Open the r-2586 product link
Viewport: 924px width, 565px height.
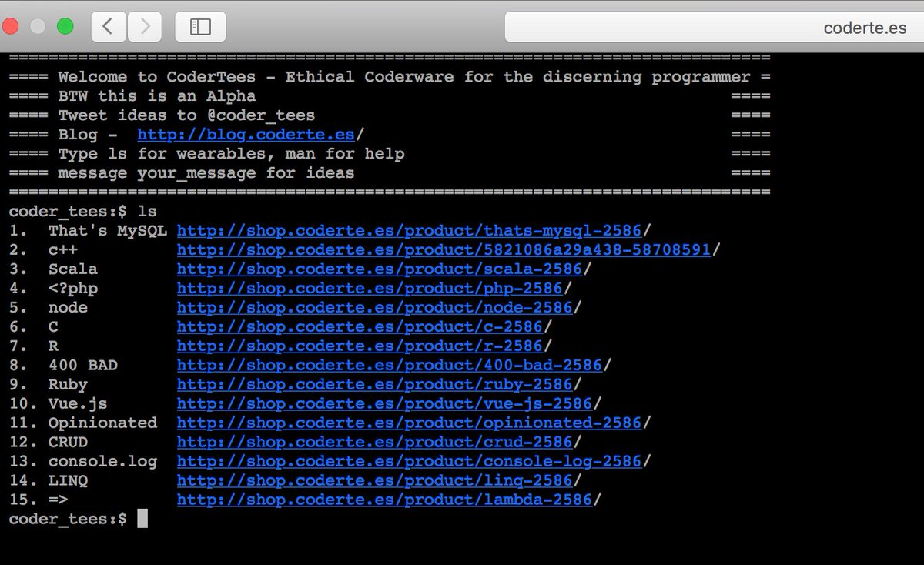coord(360,346)
